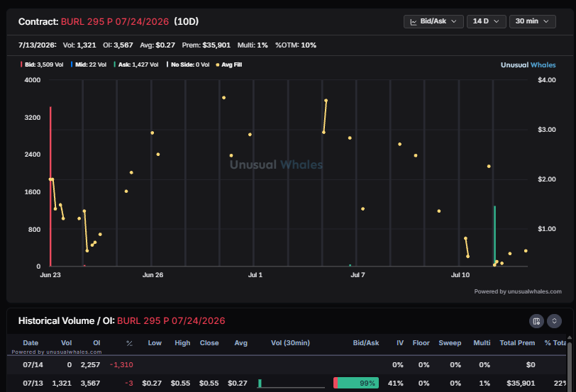Click the OI change percent column header icon
This screenshot has height=392, width=576.
[x=129, y=343]
